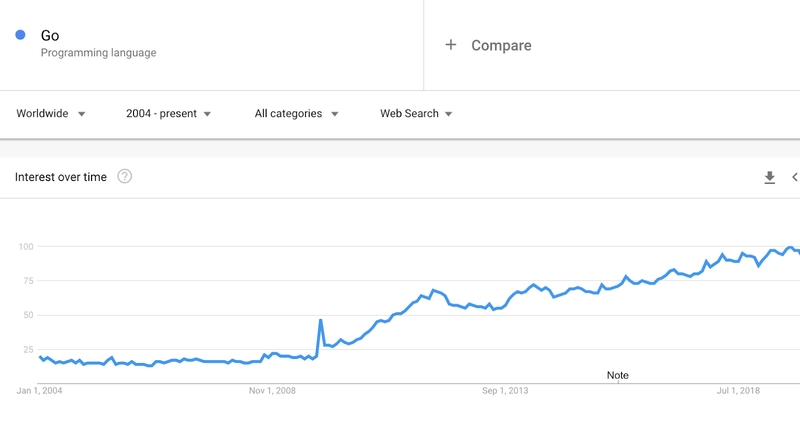Open the All categories dropdown
The width and height of the screenshot is (800, 448).
pyautogui.click(x=296, y=113)
